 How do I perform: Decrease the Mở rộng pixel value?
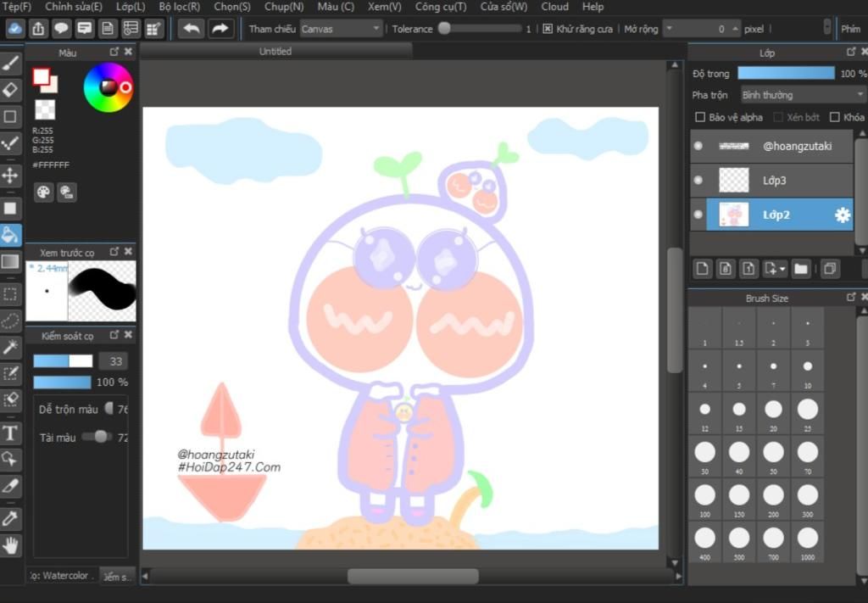click(x=670, y=29)
